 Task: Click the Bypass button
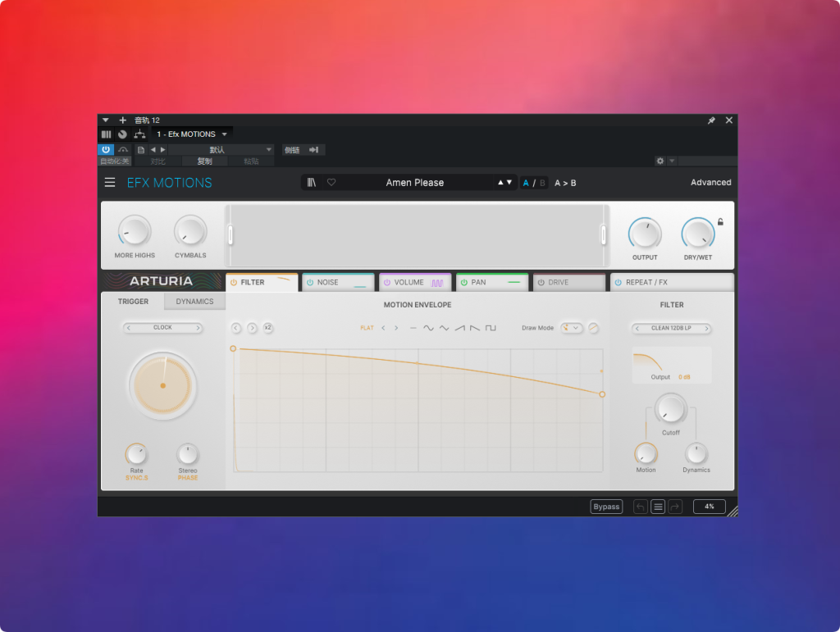[606, 507]
